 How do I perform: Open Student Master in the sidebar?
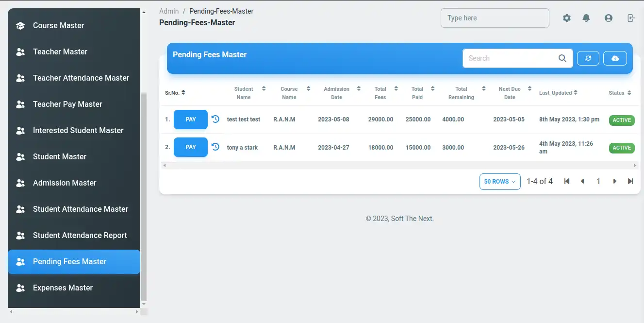point(60,156)
